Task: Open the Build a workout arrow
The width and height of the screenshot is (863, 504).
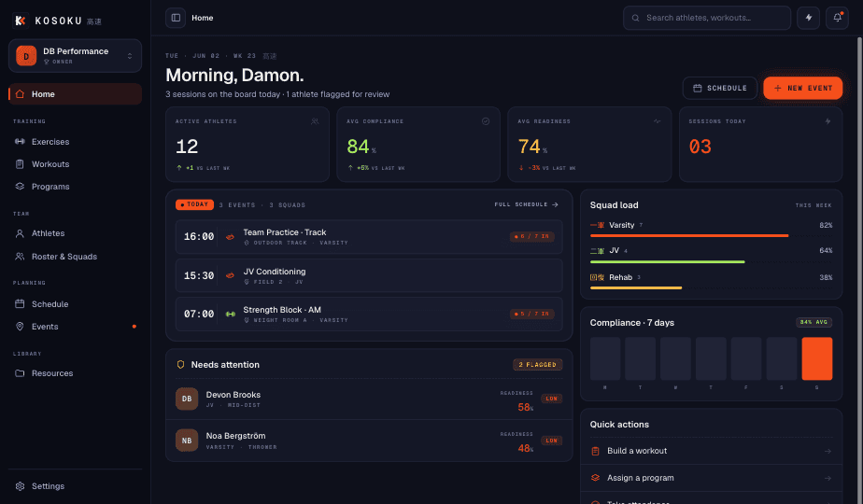Action: (828, 451)
